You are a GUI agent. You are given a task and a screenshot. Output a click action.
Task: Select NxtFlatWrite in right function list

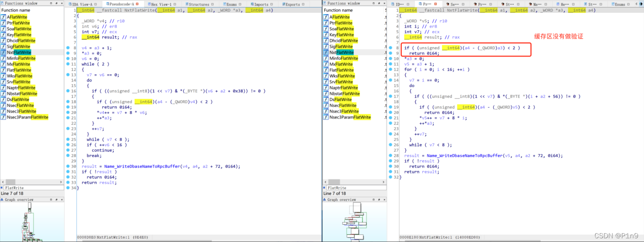[341, 52]
